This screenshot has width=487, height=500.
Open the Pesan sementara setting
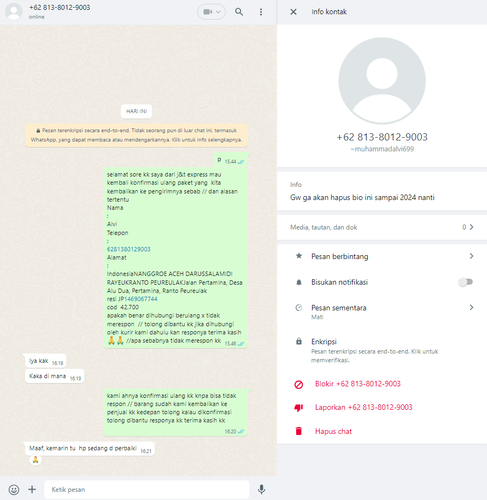pyautogui.click(x=382, y=311)
